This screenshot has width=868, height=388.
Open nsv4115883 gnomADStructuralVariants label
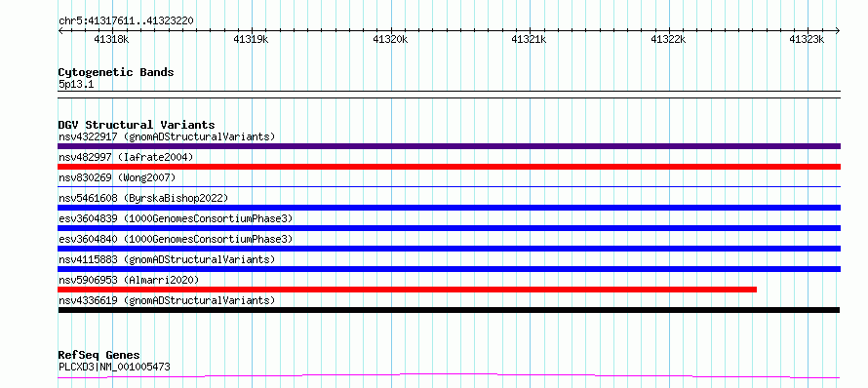[x=167, y=259]
